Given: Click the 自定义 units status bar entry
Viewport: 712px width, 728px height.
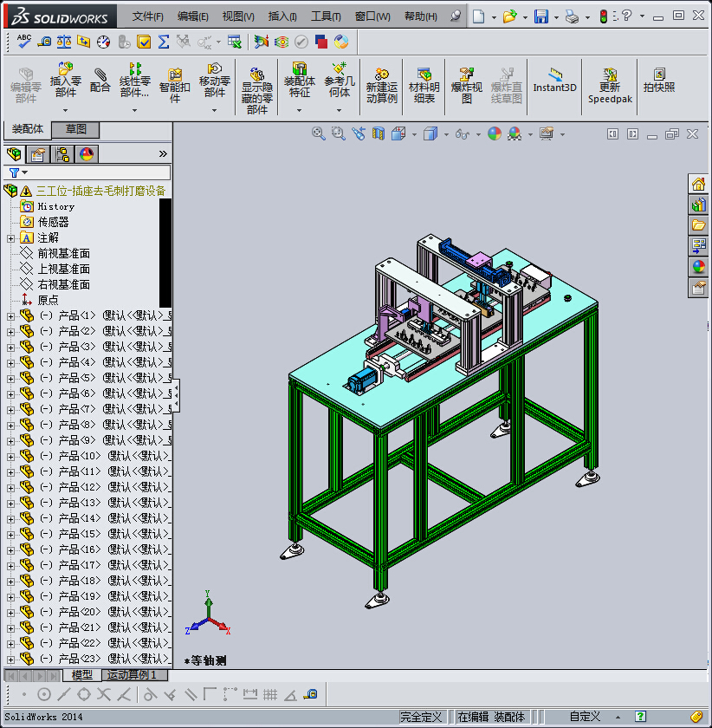Looking at the screenshot, I should pyautogui.click(x=585, y=717).
